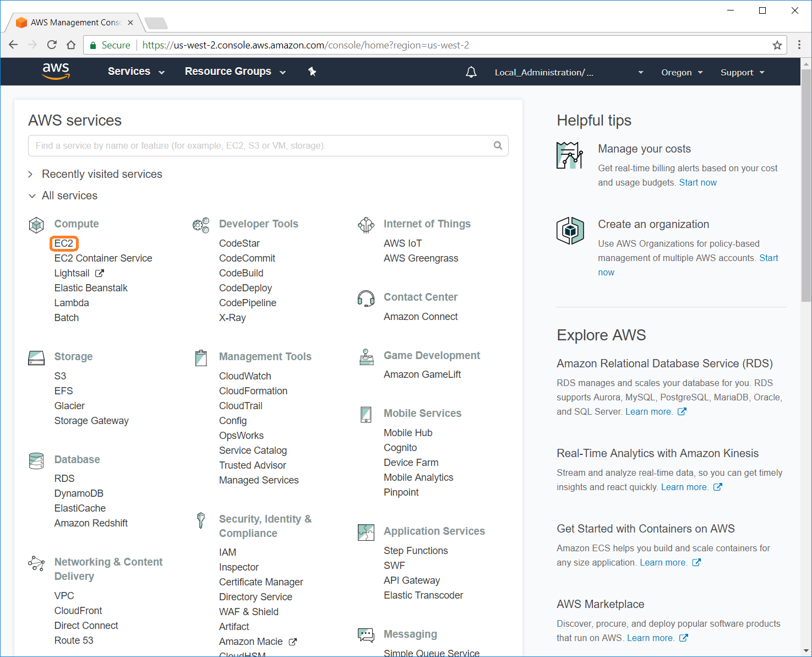The image size is (812, 657).
Task: Open the Chrome three-dot menu
Action: [x=799, y=45]
